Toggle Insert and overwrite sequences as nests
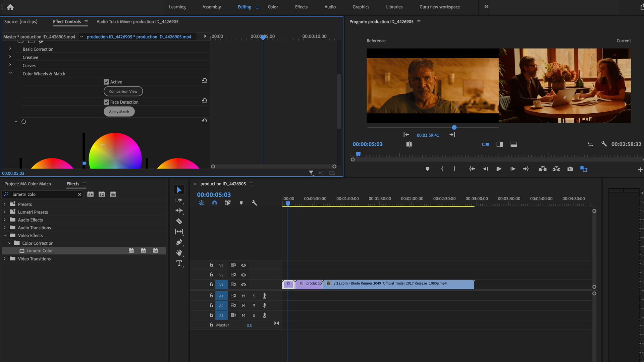644x362 pixels. click(201, 203)
